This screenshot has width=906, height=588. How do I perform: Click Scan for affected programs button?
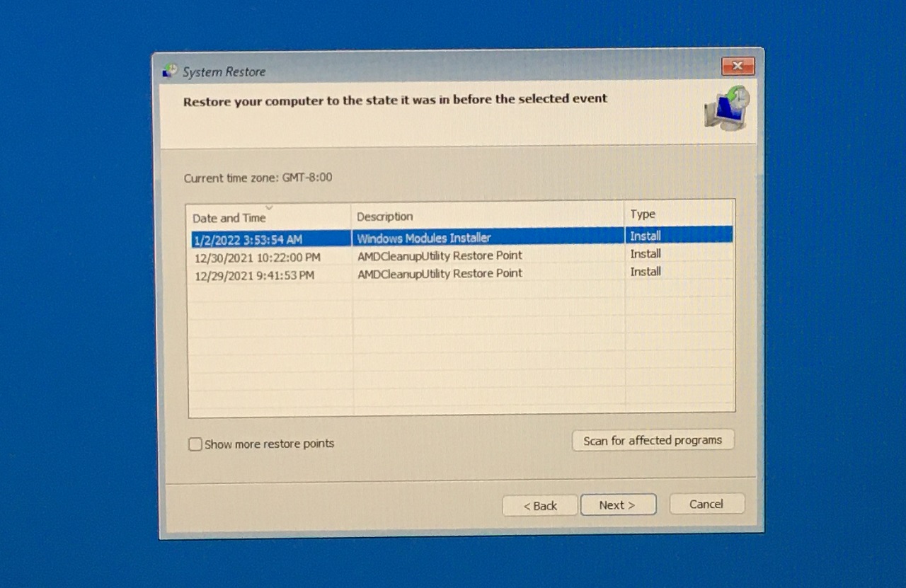coord(653,440)
